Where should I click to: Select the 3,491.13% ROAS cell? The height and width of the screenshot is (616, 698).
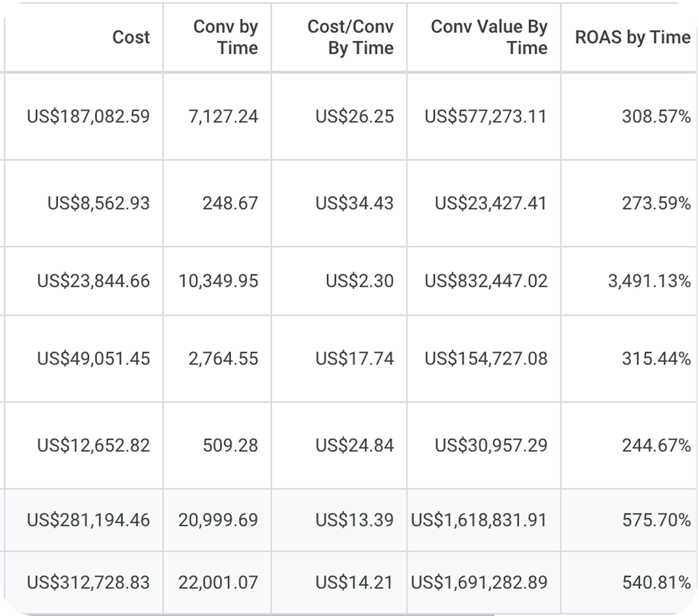coord(649,281)
